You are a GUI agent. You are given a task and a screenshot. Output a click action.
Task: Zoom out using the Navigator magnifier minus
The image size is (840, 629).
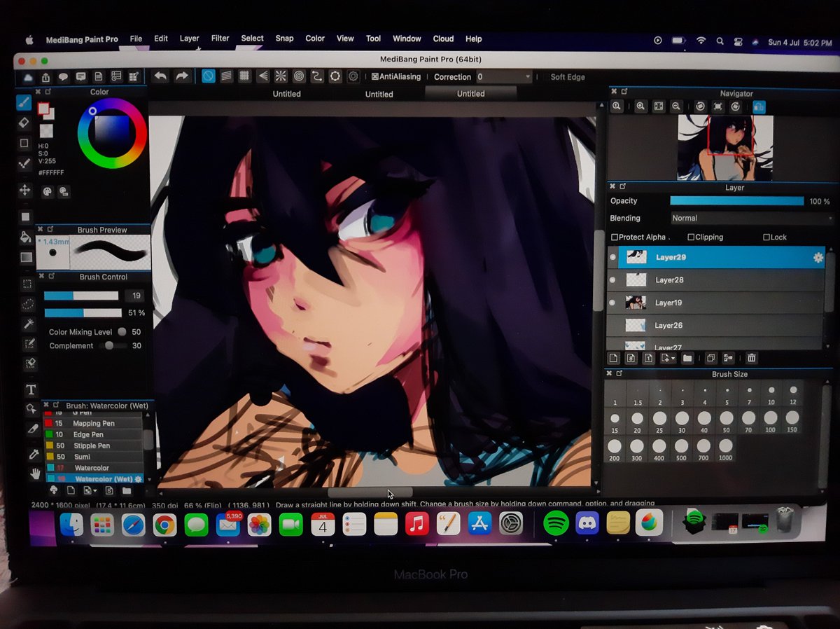coord(676,106)
